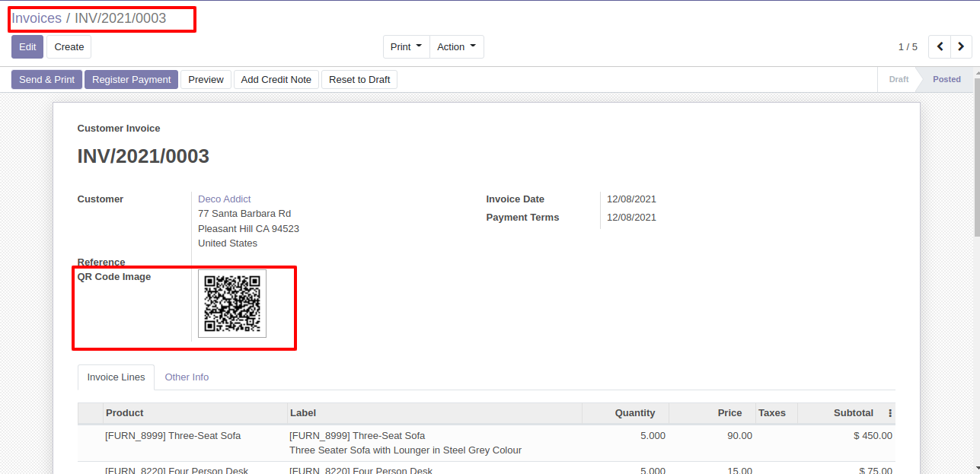This screenshot has width=980, height=474.
Task: Reset invoice to draft
Action: click(359, 80)
